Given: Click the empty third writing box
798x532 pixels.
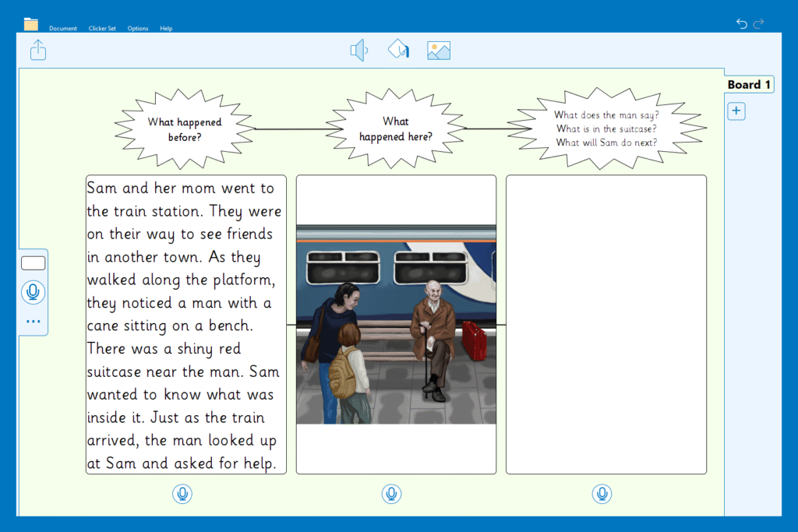Looking at the screenshot, I should tap(606, 325).
